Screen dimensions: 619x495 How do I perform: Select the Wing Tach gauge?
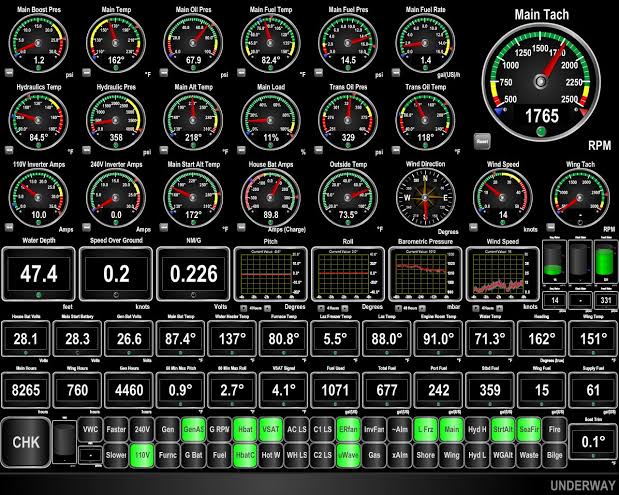pos(580,198)
